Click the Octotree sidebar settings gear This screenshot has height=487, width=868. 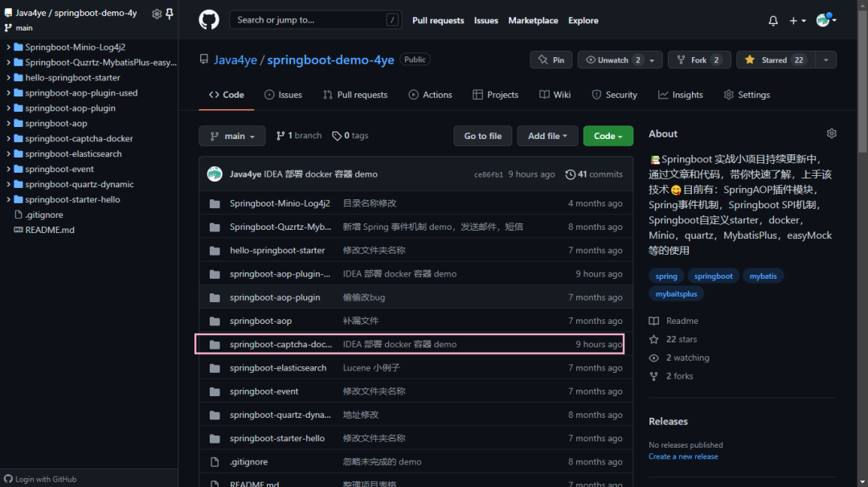click(x=157, y=14)
